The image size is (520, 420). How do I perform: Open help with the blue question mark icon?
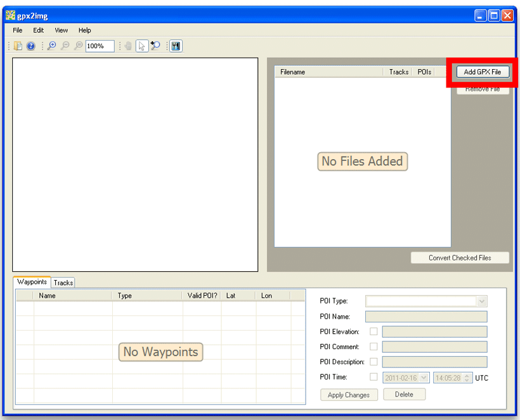click(x=31, y=46)
